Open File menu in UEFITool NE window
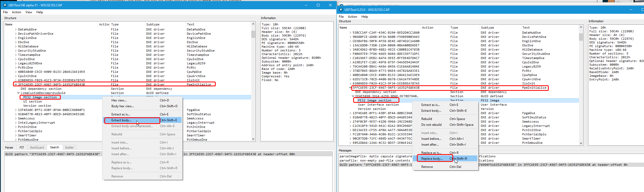Screen dimensions: 644x192 click(5, 12)
